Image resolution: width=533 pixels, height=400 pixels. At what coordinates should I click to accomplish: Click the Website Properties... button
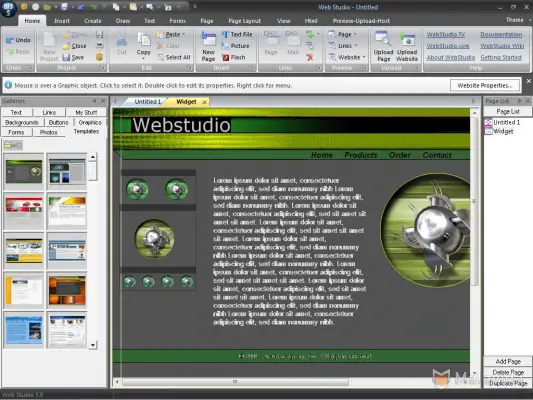(x=485, y=85)
